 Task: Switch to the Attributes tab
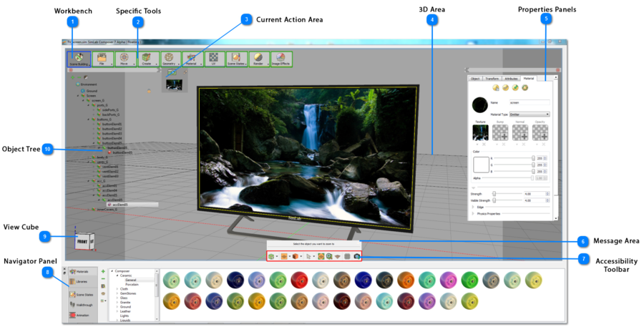pos(511,78)
